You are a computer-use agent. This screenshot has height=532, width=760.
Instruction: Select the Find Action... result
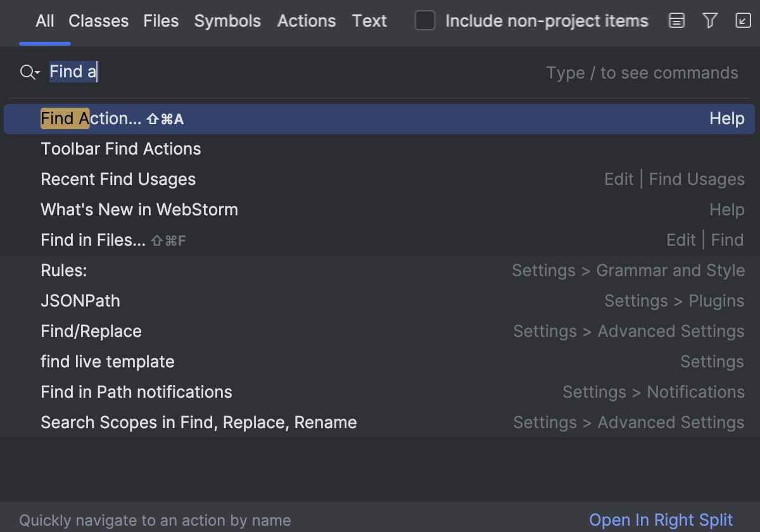[112, 118]
